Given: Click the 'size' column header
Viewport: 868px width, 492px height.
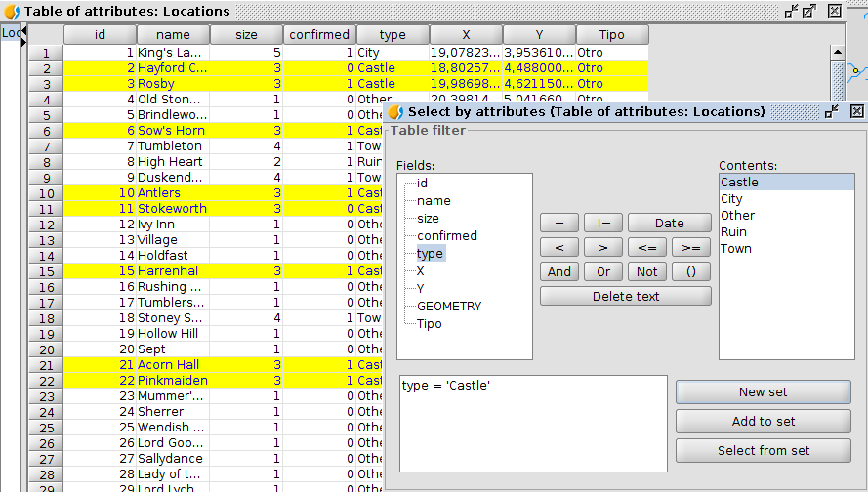Looking at the screenshot, I should pyautogui.click(x=247, y=35).
